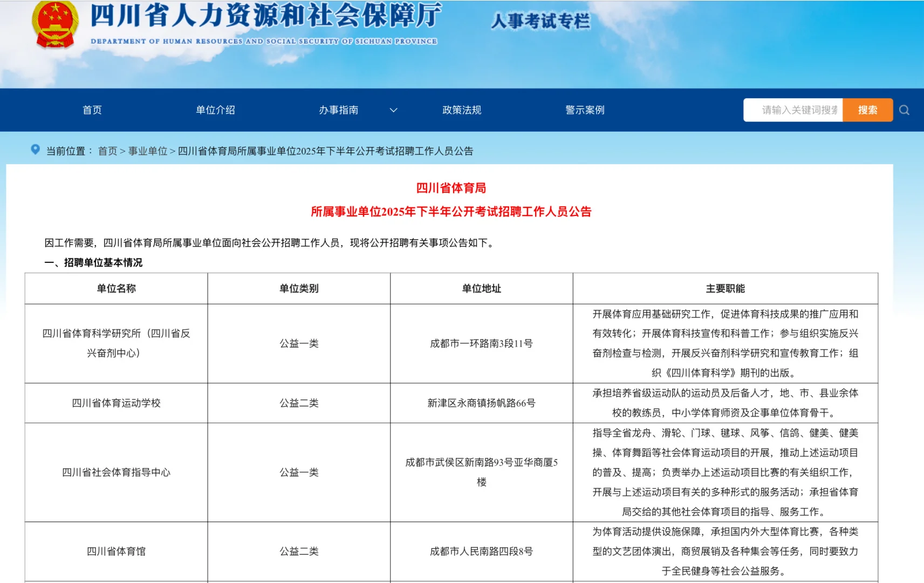Click the 四川省体育科学研究所 unit name cell

point(116,343)
